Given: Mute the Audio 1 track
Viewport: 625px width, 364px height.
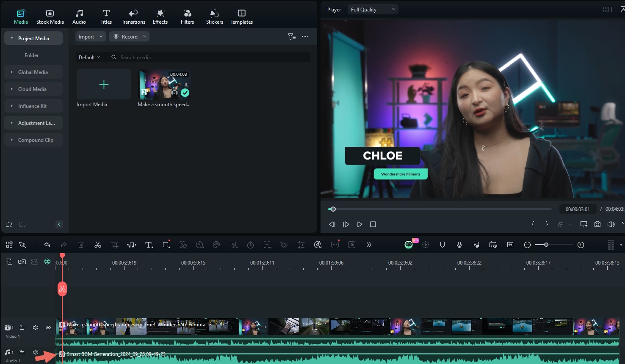Looking at the screenshot, I should click(x=36, y=352).
